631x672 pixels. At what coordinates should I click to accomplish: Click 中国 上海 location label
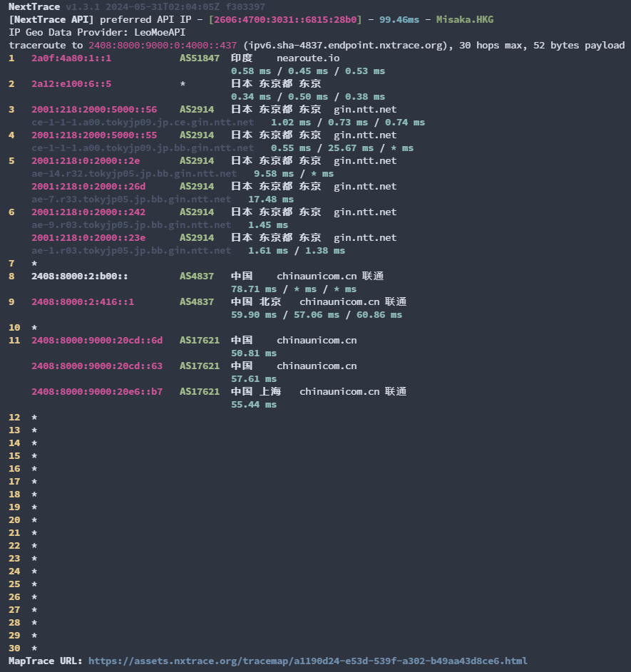click(256, 392)
